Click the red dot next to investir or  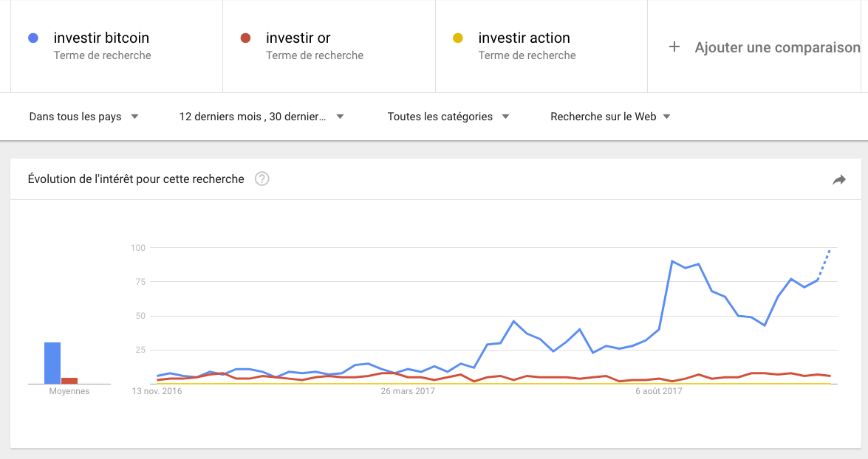(245, 38)
